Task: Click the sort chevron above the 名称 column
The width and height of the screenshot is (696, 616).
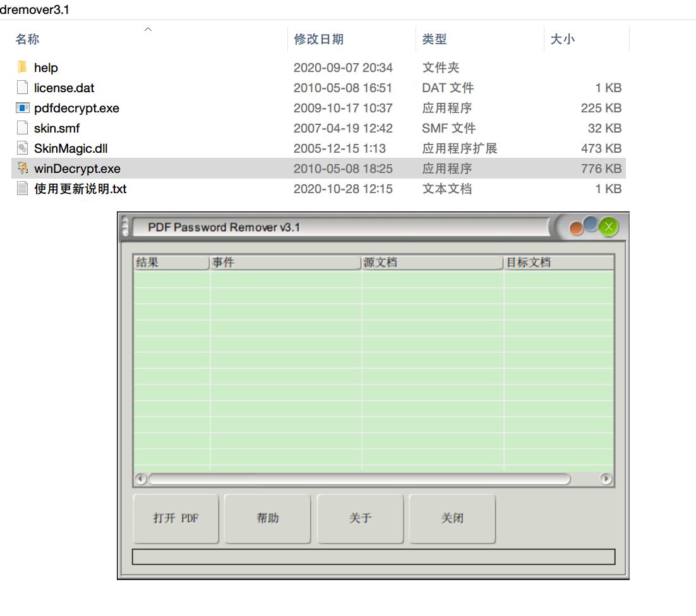Action: pyautogui.click(x=148, y=29)
